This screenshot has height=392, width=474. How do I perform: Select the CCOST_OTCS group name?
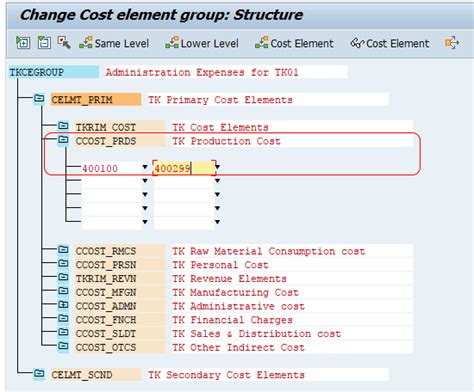120,347
